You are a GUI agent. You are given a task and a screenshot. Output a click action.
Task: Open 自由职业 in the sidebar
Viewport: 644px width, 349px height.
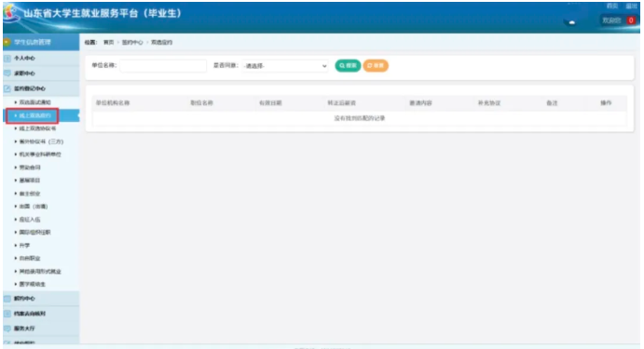coord(30,259)
